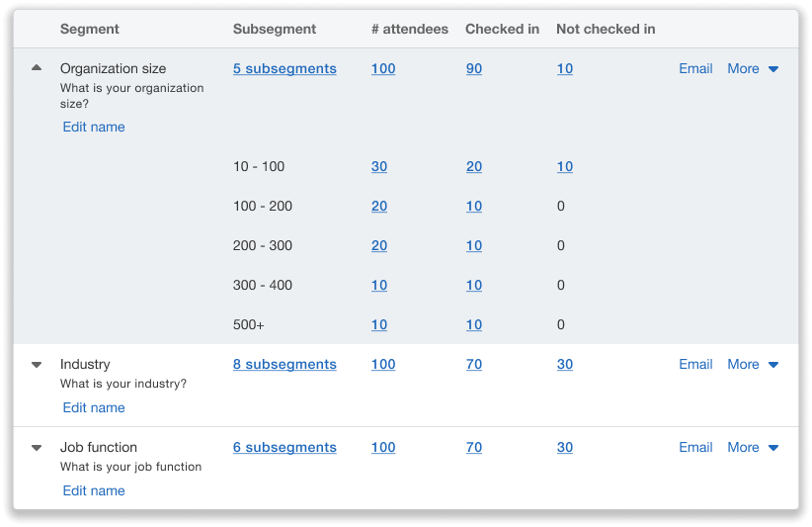This screenshot has width=812, height=527.
Task: View 10 checked in for 500+
Action: [x=474, y=325]
